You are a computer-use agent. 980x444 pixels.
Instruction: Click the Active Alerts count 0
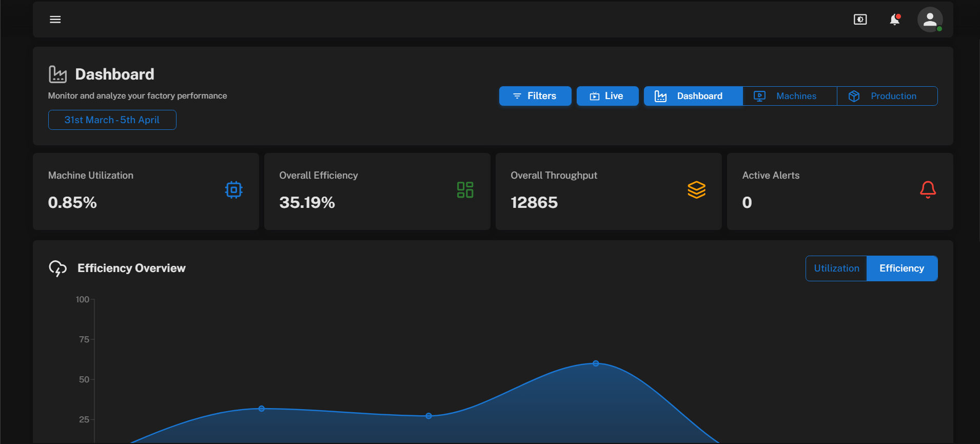747,203
